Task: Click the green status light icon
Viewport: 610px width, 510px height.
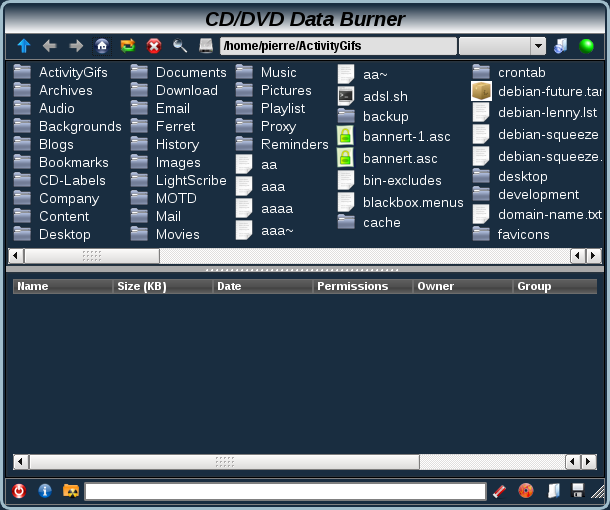Action: click(x=586, y=46)
